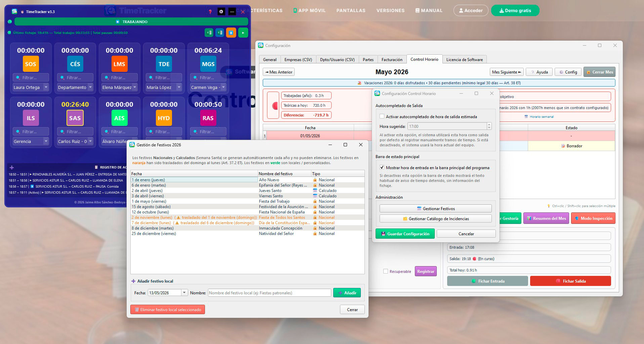This screenshot has height=344, width=644.
Task: Switch to the General tab in Configuración
Action: [270, 59]
